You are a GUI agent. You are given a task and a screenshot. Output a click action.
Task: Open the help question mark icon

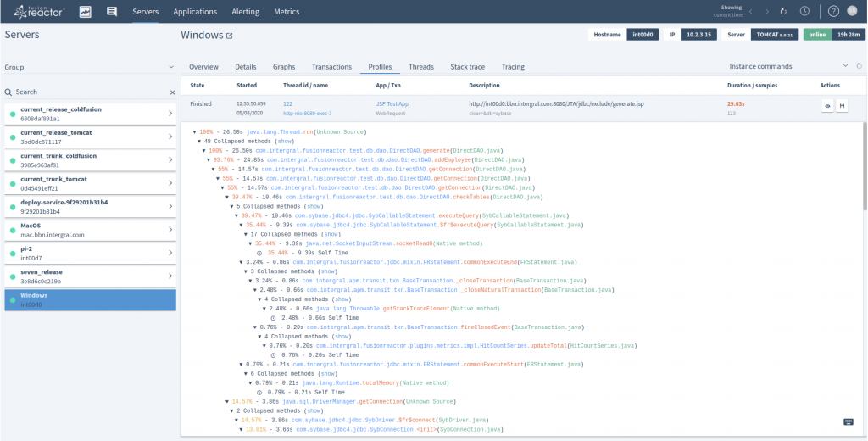(x=833, y=11)
